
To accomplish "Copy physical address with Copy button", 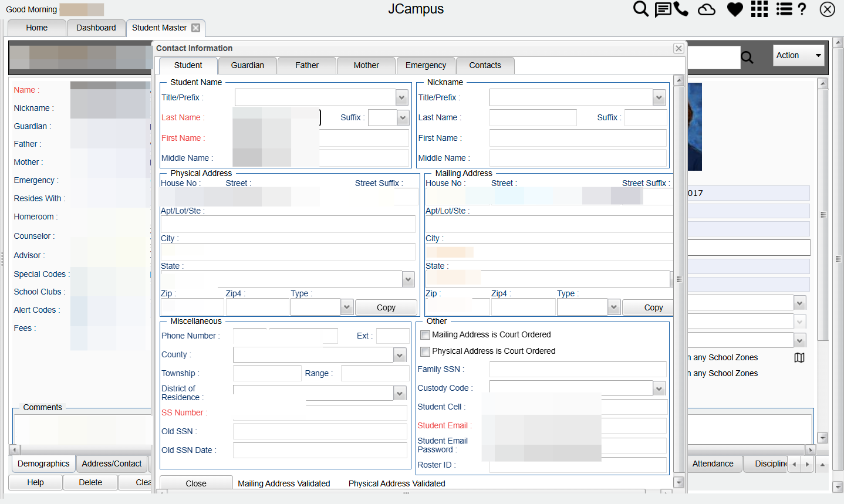I will 386,307.
